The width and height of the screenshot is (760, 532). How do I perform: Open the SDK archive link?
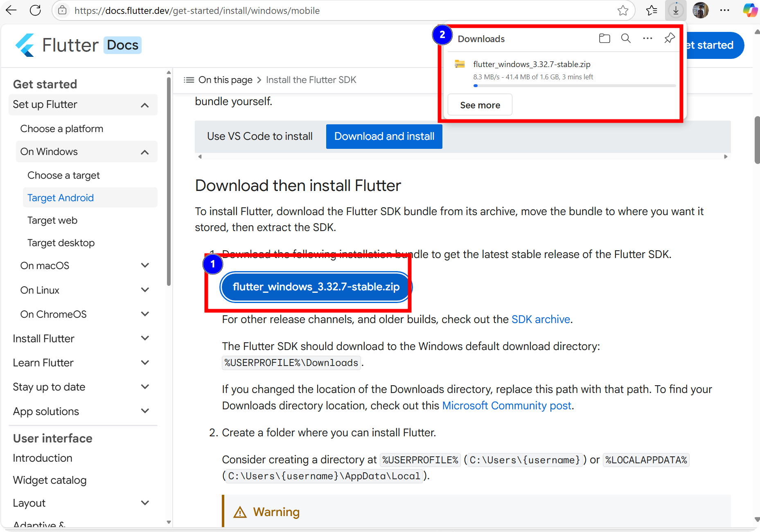tap(541, 319)
